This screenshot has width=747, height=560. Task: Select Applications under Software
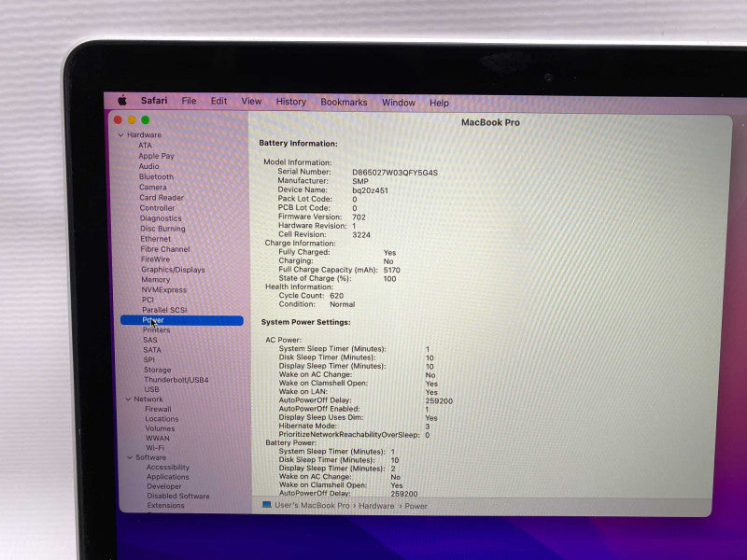168,477
